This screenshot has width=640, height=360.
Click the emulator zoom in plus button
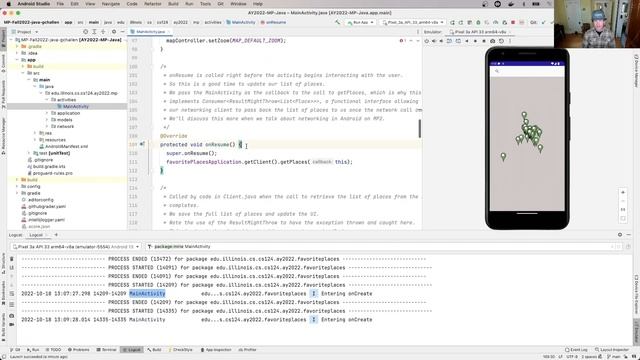point(623,192)
